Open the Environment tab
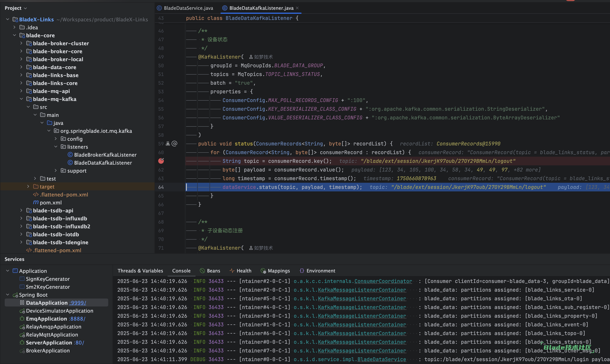The height and width of the screenshot is (364, 610). [x=317, y=270]
